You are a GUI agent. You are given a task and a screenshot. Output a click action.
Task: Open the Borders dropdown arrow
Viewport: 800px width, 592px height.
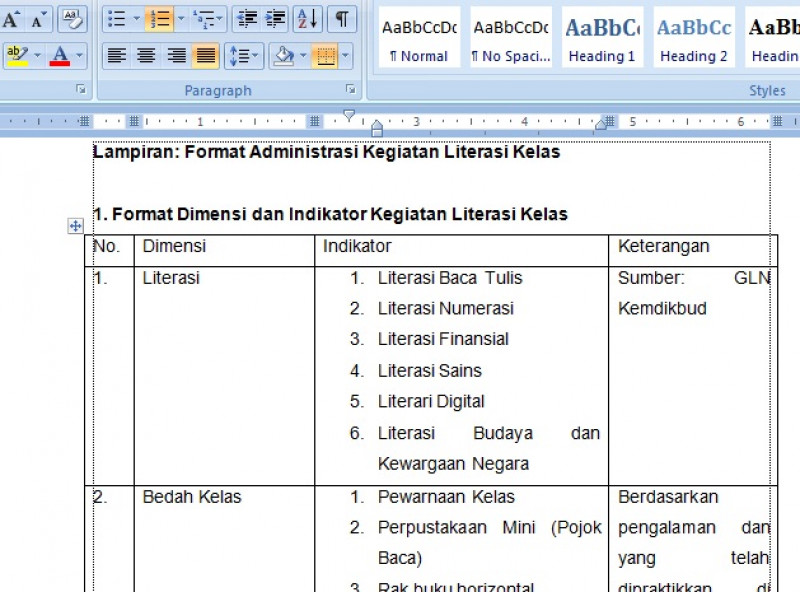click(343, 56)
